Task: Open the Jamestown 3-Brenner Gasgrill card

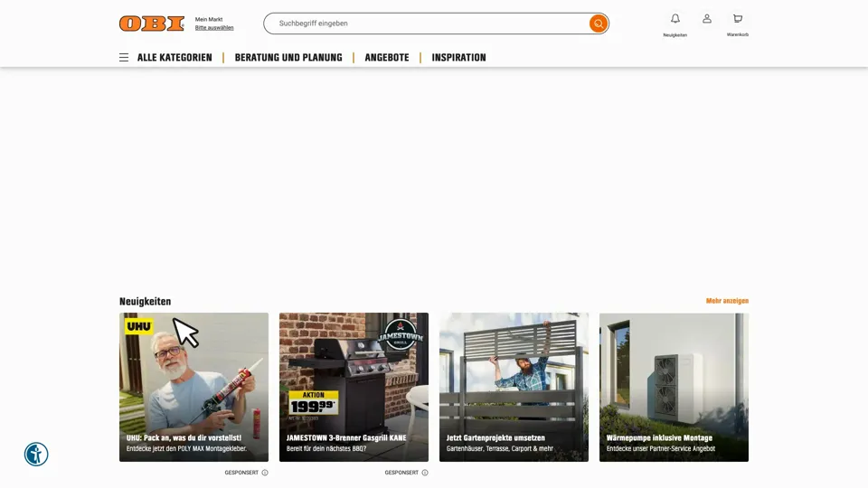Action: coord(354,388)
